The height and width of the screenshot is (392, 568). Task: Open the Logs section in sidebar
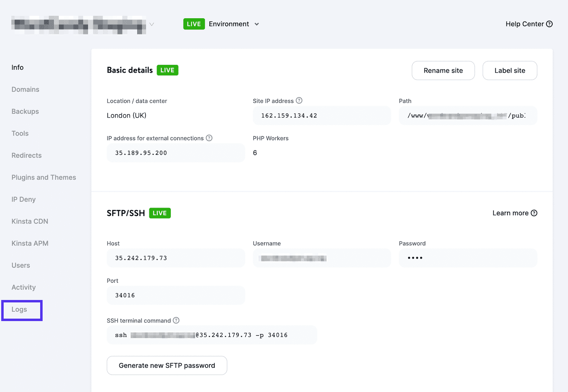[19, 310]
